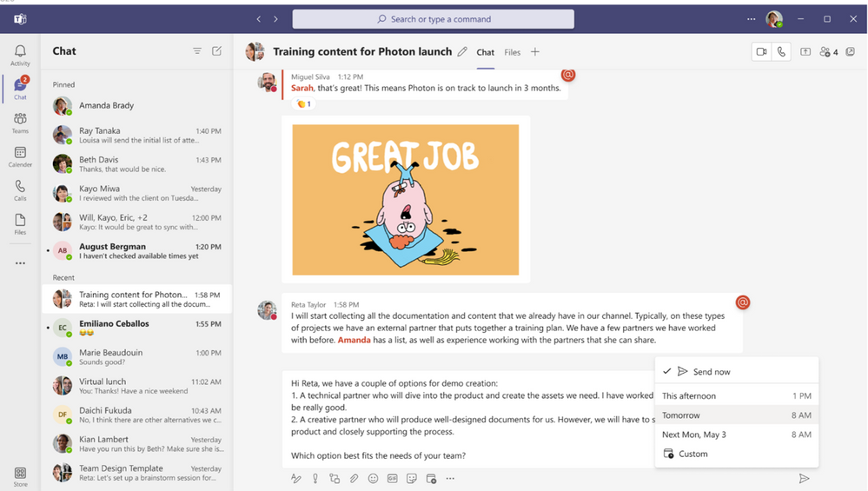Schedule send for Next Mon, May 3
The image size is (868, 491).
pos(736,435)
